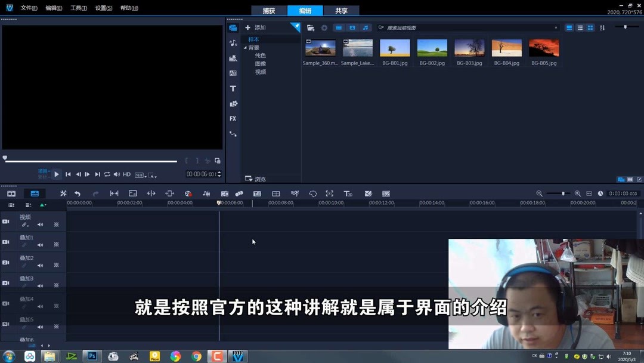Screen dimensions: 644x363
Task: Collapse the 背景 tree node
Action: [244, 47]
